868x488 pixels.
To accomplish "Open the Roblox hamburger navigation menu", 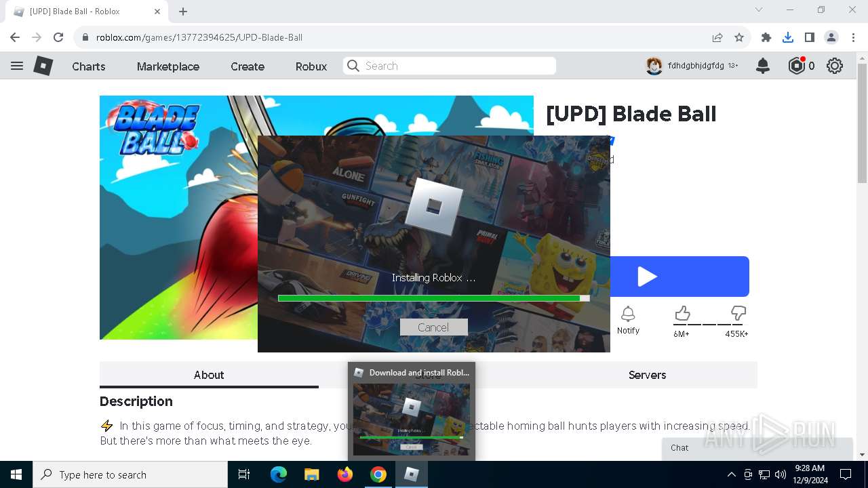I will [x=17, y=66].
